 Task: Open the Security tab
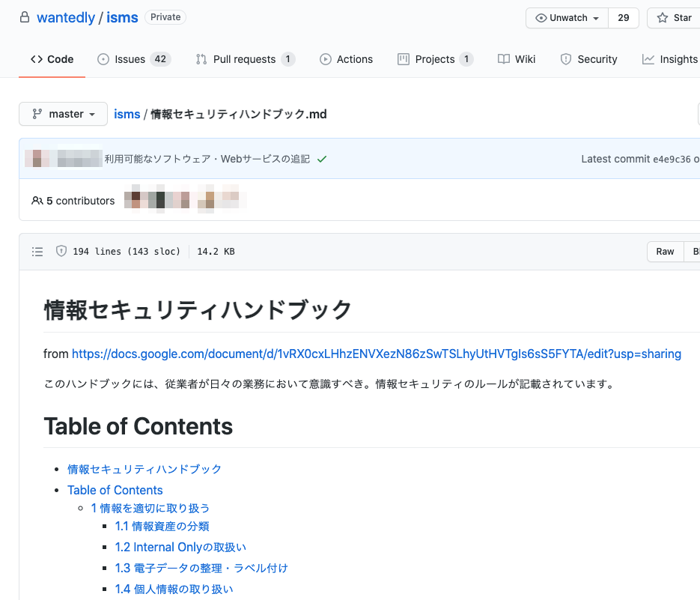(x=588, y=59)
